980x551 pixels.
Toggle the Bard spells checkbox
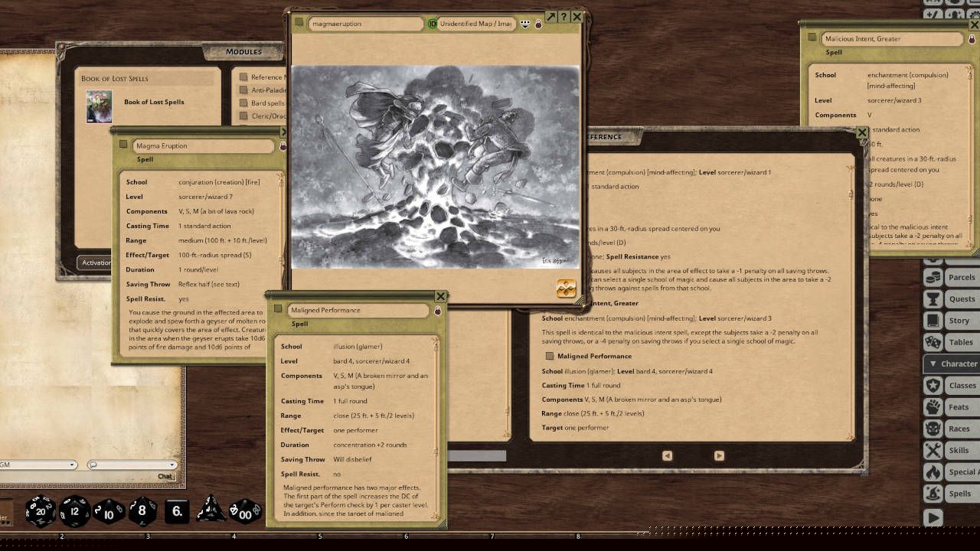tap(243, 103)
